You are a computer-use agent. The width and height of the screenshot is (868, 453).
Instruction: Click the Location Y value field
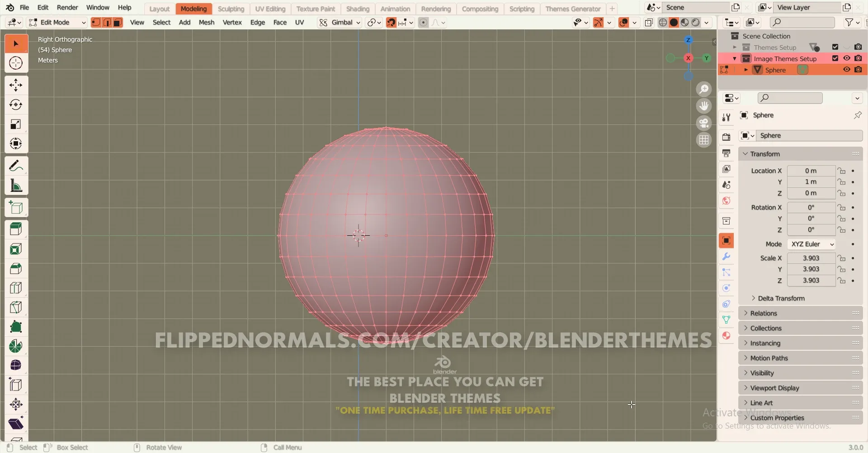pos(811,181)
